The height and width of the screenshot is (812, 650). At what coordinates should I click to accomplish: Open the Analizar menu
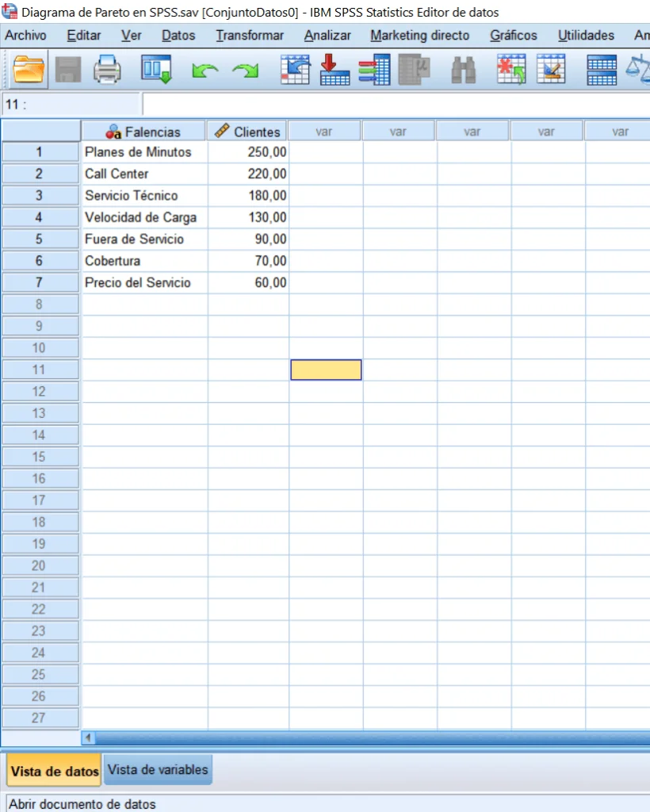tap(327, 36)
